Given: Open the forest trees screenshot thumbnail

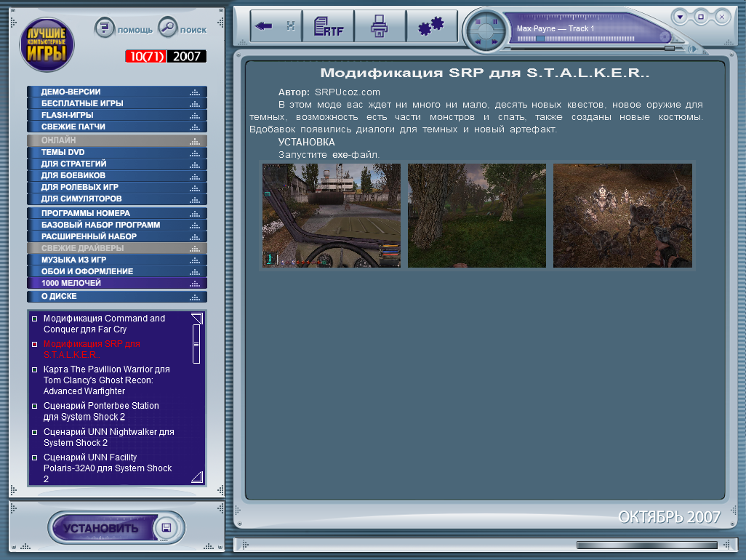Looking at the screenshot, I should (x=477, y=215).
